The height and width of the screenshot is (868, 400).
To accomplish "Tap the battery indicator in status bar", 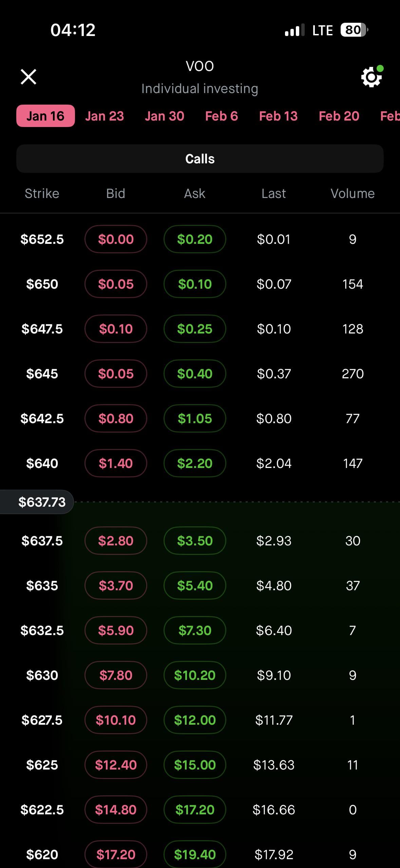I will pyautogui.click(x=354, y=30).
